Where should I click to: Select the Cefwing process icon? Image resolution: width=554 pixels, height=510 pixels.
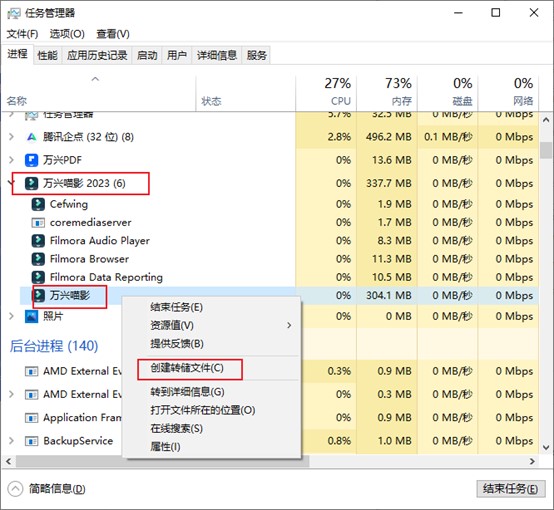point(38,204)
